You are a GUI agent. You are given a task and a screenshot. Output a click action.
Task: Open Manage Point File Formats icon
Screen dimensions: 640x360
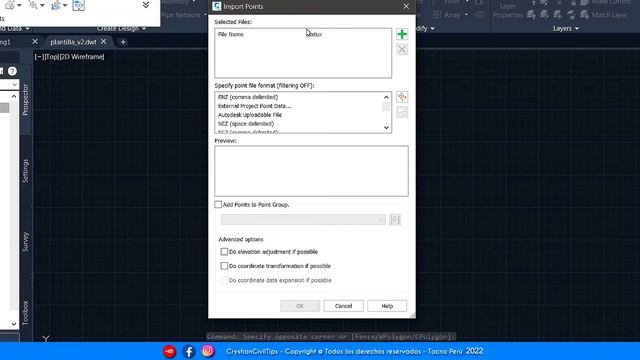(x=402, y=97)
